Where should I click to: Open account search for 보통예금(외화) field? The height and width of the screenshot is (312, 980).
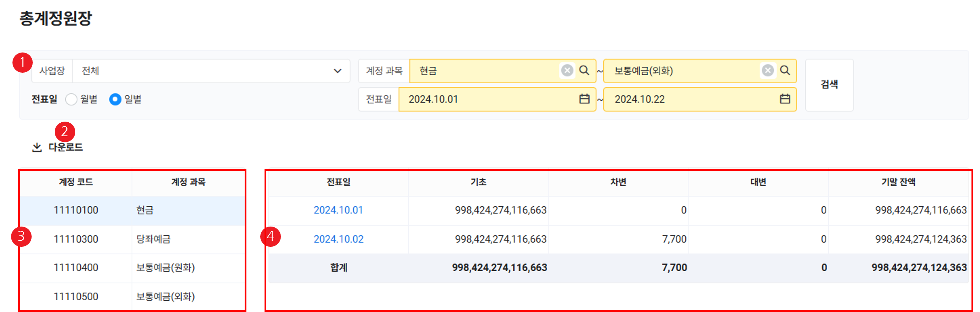pyautogui.click(x=784, y=71)
